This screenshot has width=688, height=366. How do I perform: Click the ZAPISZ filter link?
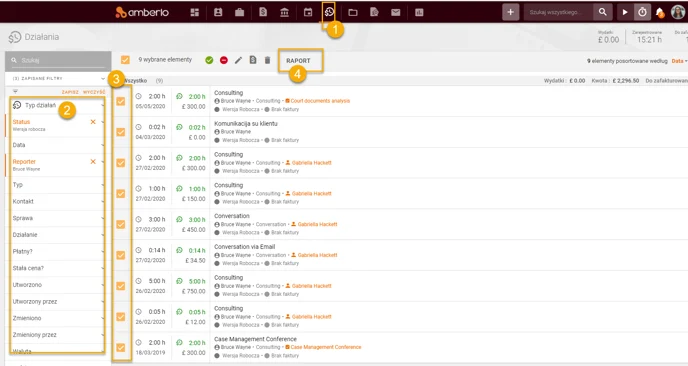pyautogui.click(x=70, y=92)
